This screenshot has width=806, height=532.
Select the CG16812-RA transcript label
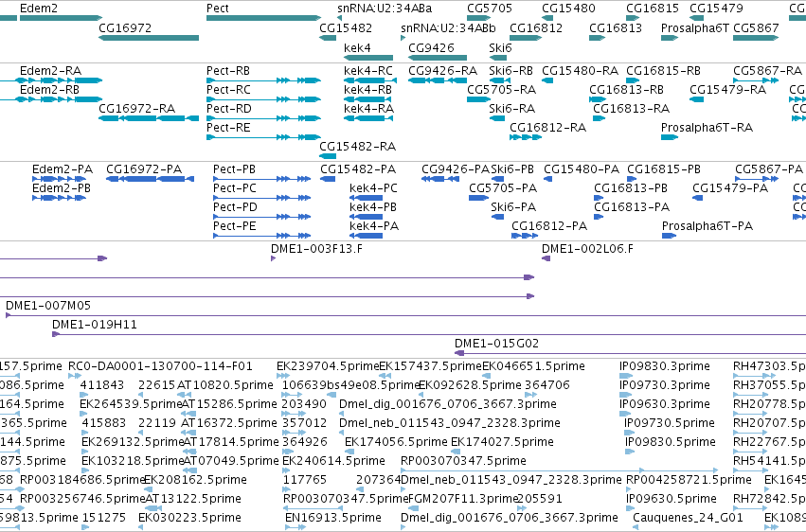pos(547,128)
